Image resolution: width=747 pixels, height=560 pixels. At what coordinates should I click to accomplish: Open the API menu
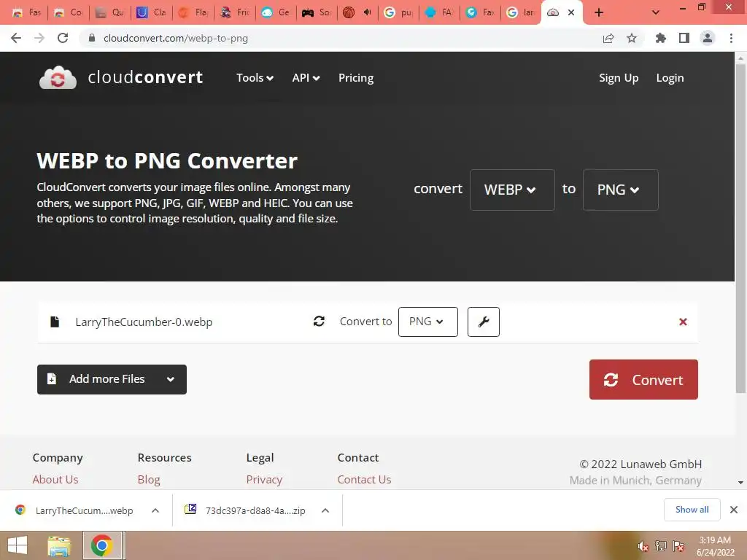coord(306,77)
